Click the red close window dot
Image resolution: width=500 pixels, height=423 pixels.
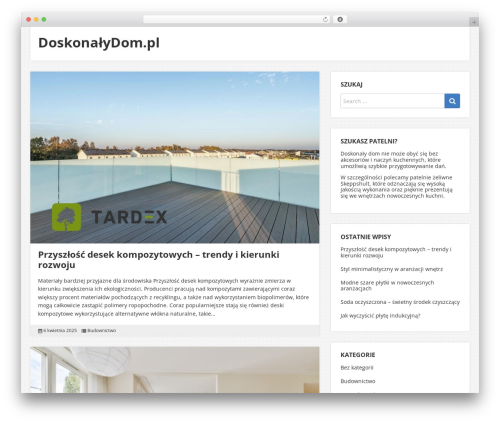[29, 20]
